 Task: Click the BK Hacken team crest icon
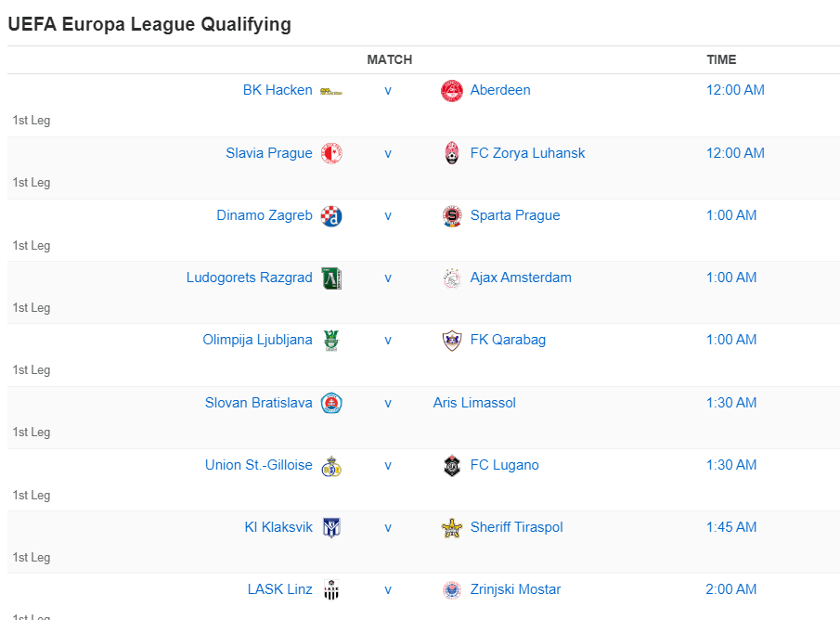tap(330, 90)
